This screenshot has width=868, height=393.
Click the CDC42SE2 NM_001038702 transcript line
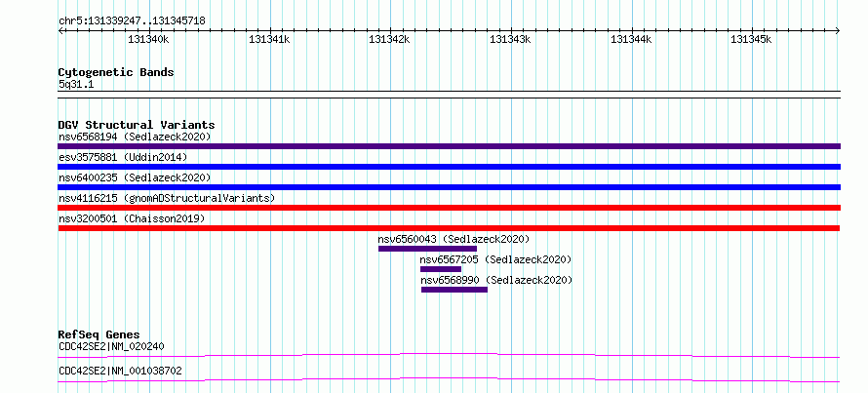coord(449,379)
